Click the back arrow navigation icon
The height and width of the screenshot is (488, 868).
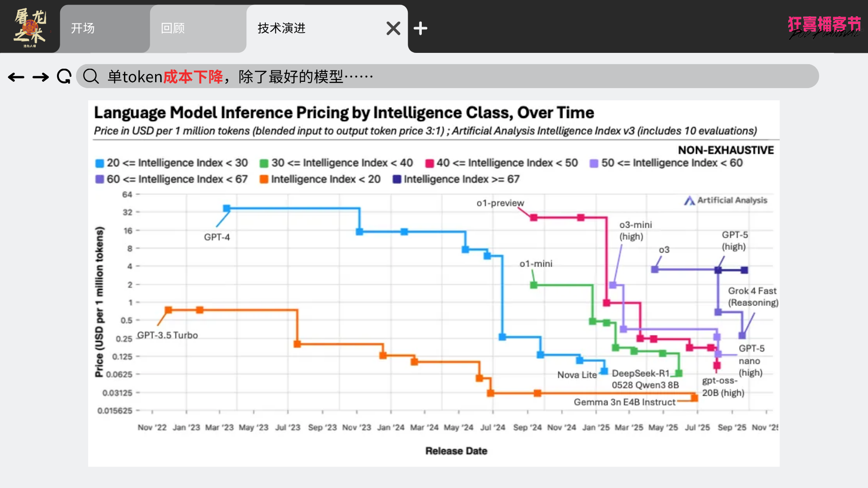click(16, 77)
